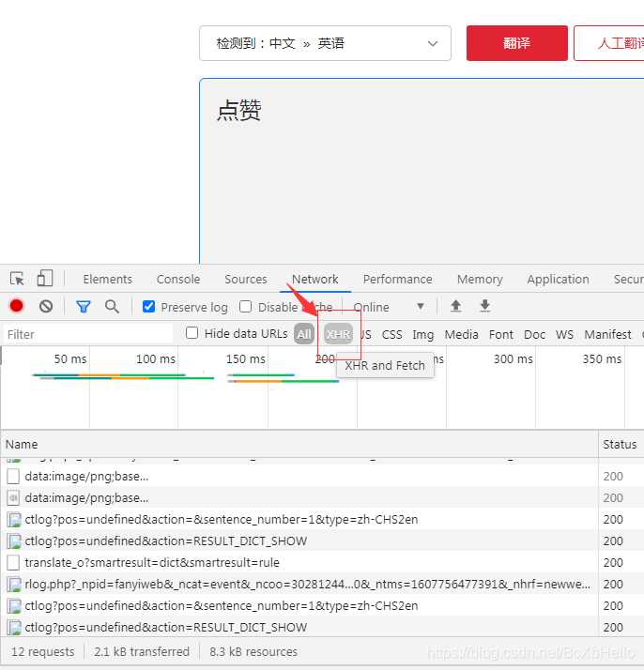Image resolution: width=644 pixels, height=670 pixels.
Task: Filter requests by Doc
Action: click(534, 334)
